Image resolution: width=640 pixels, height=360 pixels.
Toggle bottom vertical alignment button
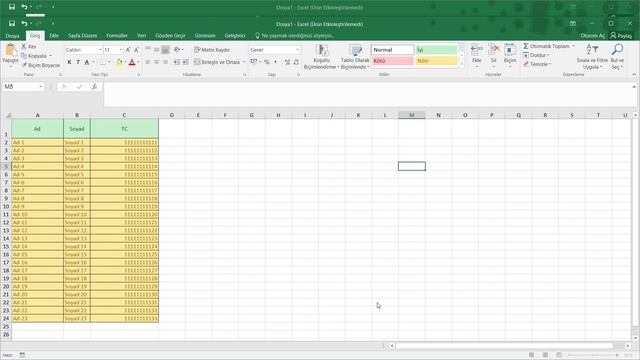(165, 50)
